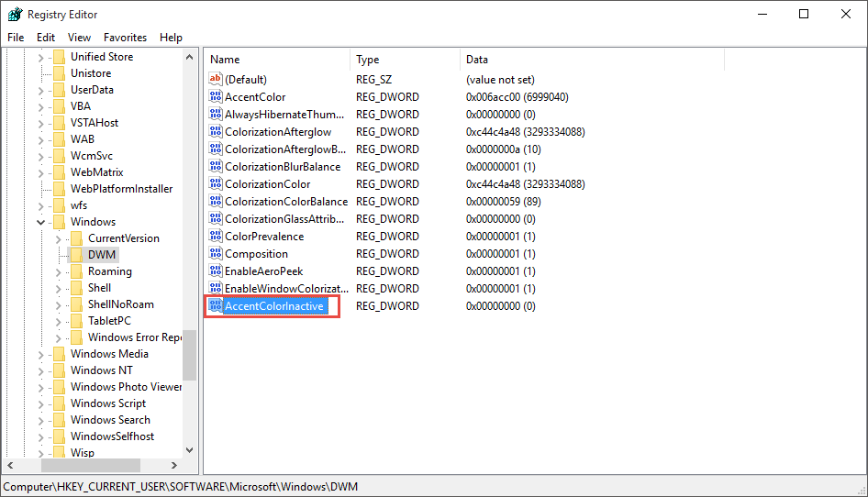Select the ColorizationGlassAttrib... value
This screenshot has height=497, width=868.
click(x=284, y=218)
